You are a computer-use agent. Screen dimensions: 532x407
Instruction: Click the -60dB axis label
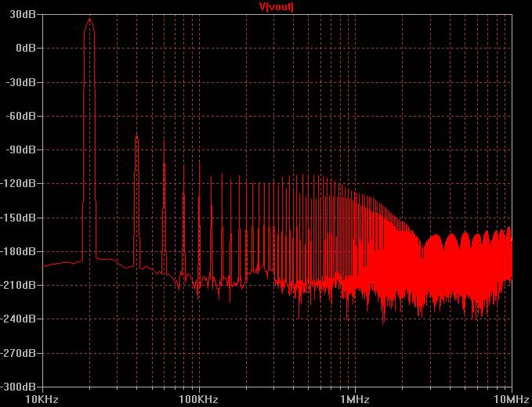[x=22, y=117]
